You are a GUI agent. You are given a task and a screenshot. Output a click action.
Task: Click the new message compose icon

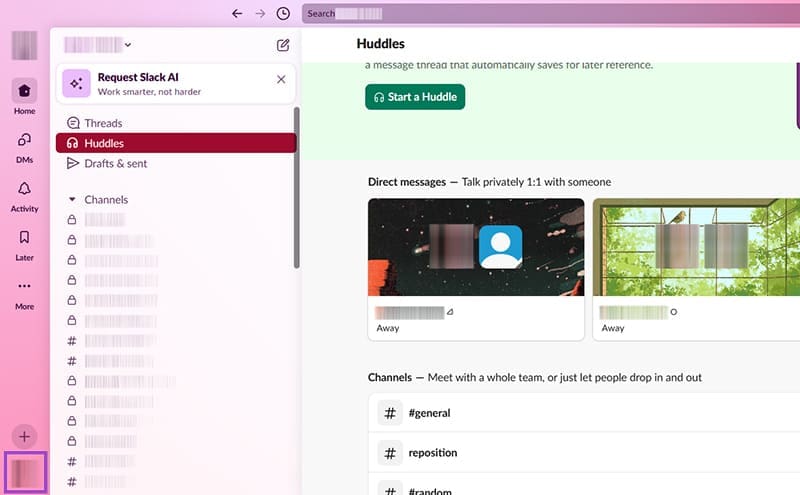(x=283, y=45)
